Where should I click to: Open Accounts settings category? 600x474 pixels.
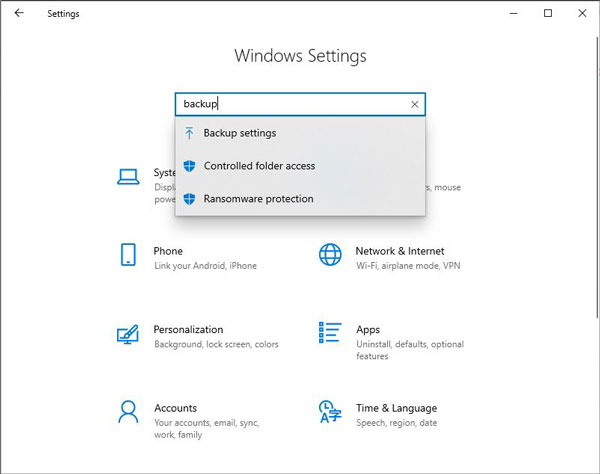point(188,420)
